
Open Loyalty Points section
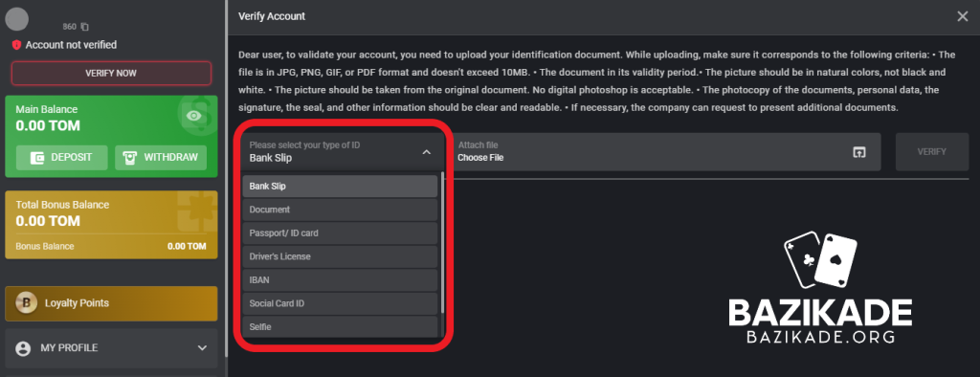pyautogui.click(x=111, y=303)
